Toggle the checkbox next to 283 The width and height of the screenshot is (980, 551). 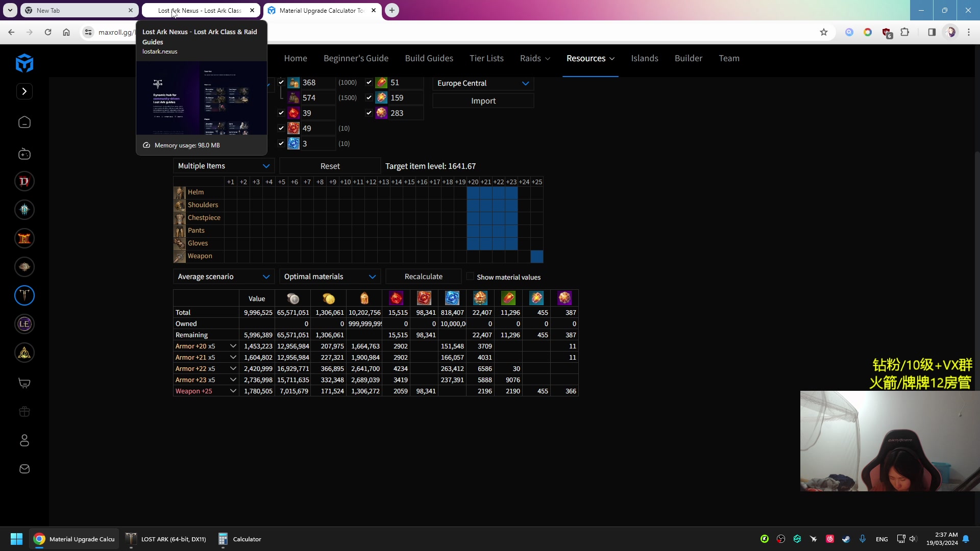pyautogui.click(x=369, y=113)
